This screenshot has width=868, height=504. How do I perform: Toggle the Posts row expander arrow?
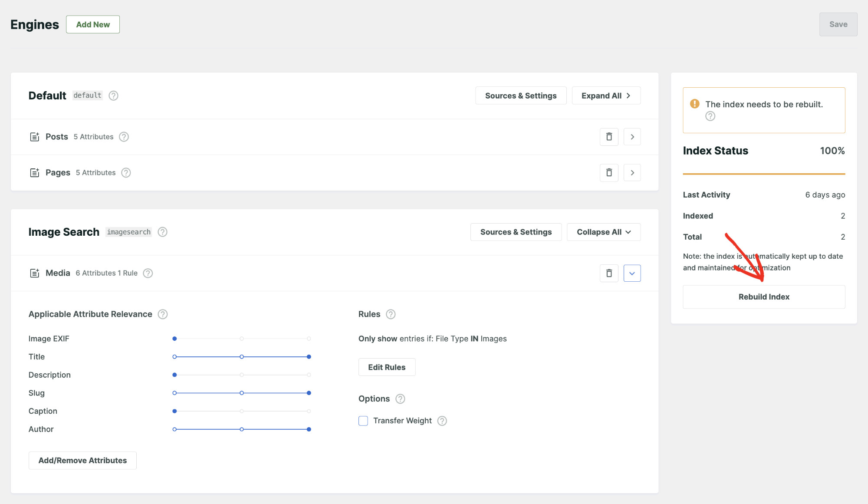[x=632, y=136]
